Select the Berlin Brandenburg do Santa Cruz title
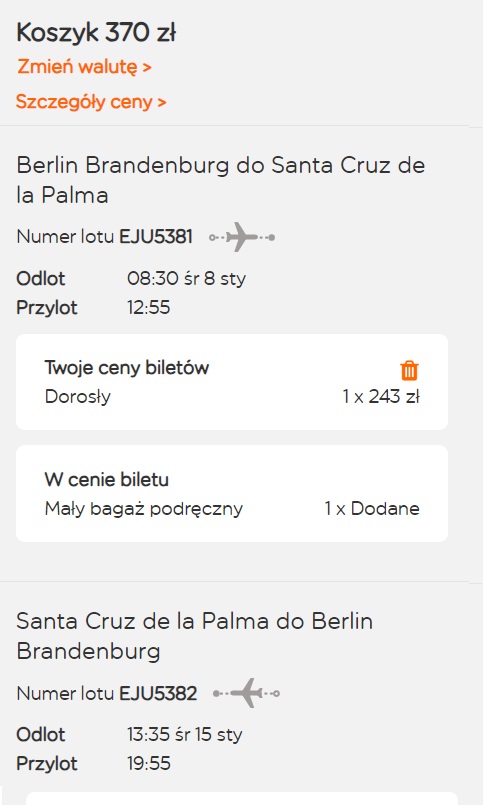 [221, 180]
